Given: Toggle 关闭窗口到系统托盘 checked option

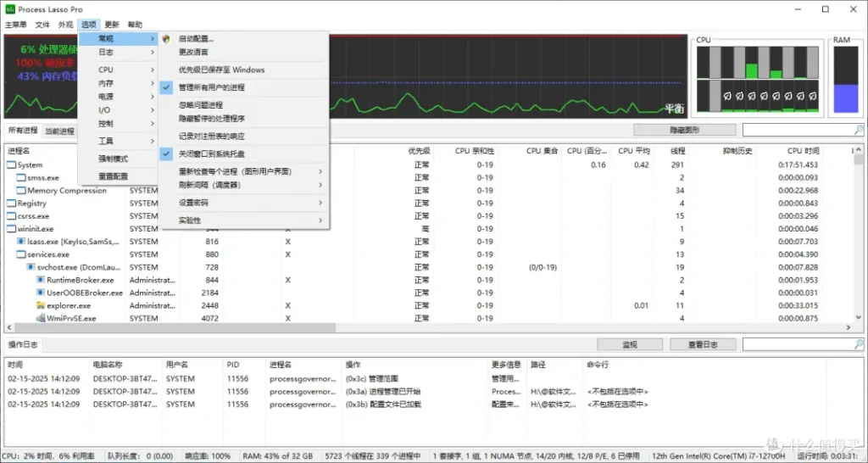Looking at the screenshot, I should (x=244, y=154).
